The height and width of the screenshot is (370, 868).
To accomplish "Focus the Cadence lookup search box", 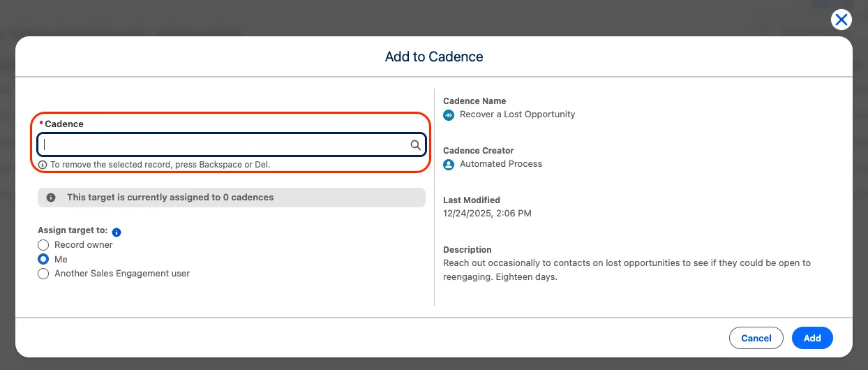I will point(223,145).
